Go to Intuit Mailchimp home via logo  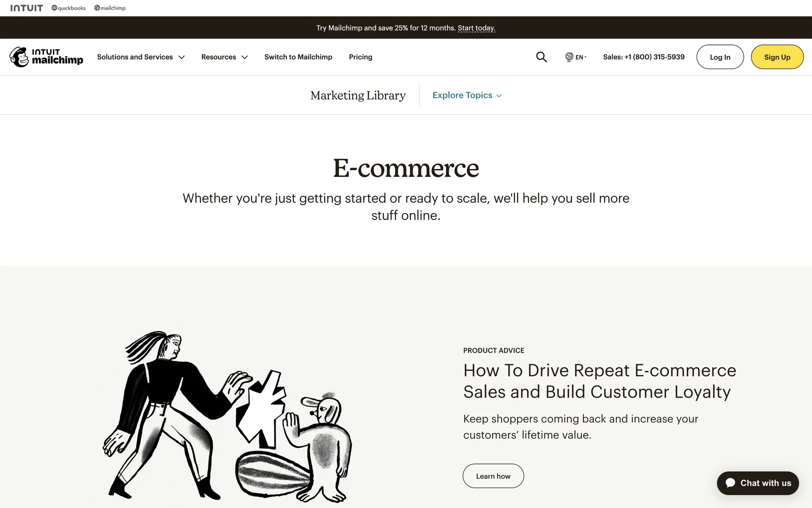47,57
